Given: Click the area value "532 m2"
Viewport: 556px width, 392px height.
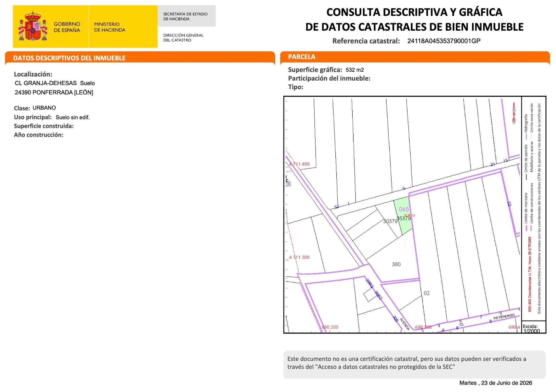Looking at the screenshot, I should 355,70.
